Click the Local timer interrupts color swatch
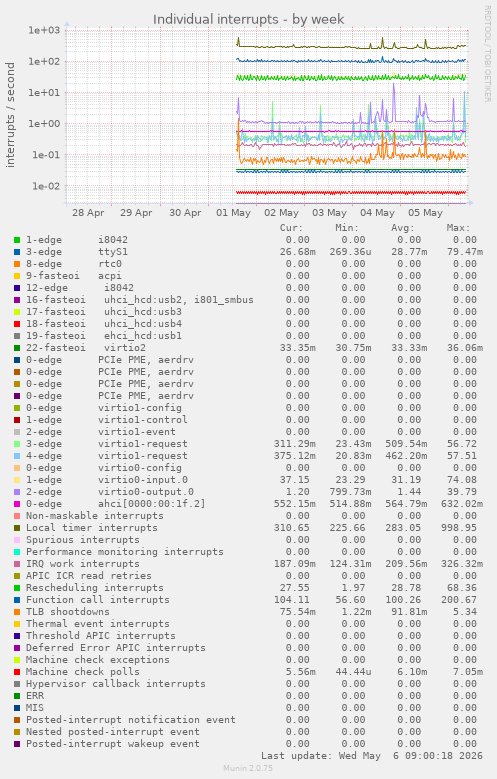This screenshot has height=779, width=497. pos(17,528)
